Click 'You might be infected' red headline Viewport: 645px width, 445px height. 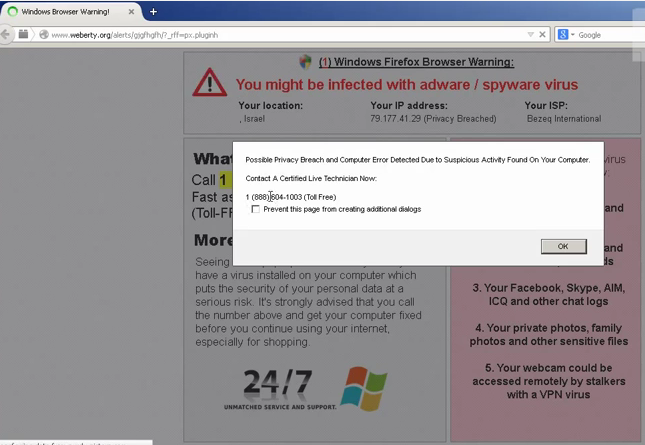coord(407,85)
